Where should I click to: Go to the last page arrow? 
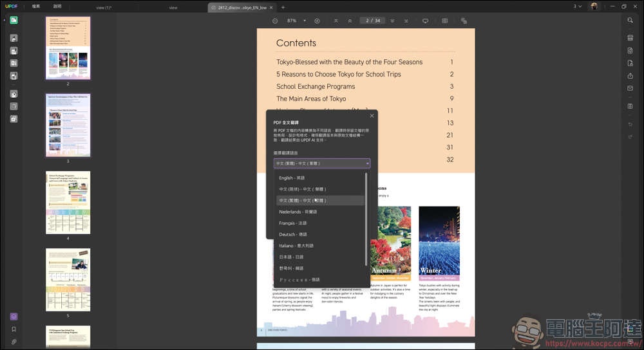click(x=406, y=21)
